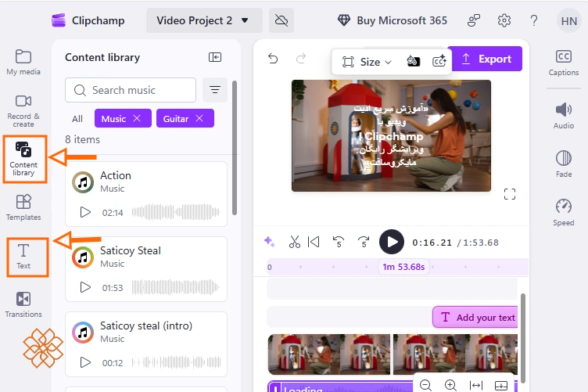Remove the Music filter tag

[x=137, y=118]
